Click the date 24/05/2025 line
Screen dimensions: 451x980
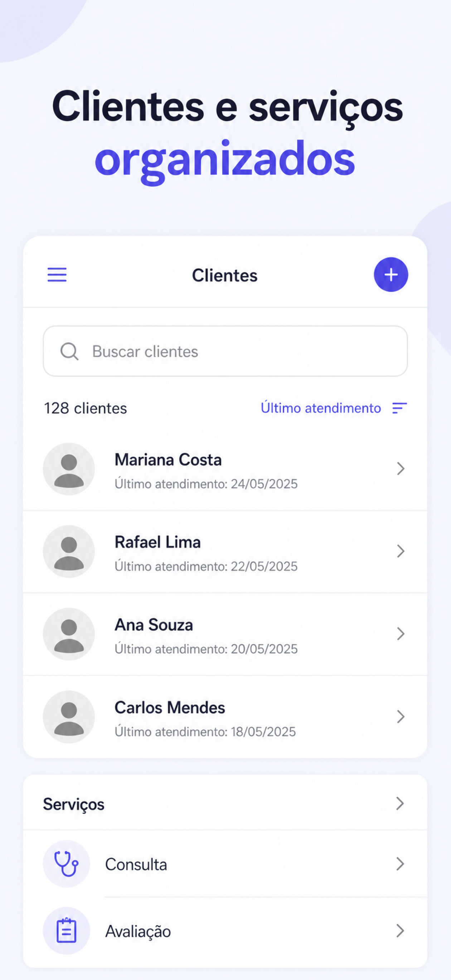pyautogui.click(x=206, y=484)
